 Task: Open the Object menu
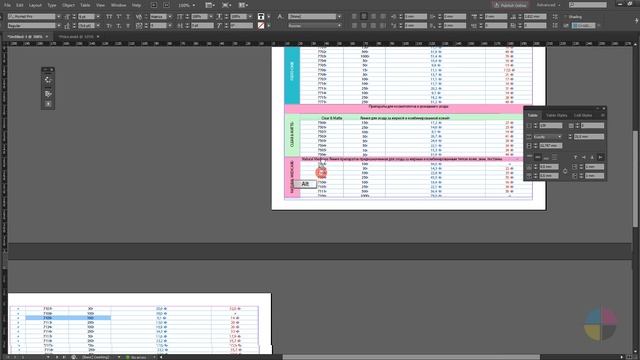pyautogui.click(x=69, y=5)
